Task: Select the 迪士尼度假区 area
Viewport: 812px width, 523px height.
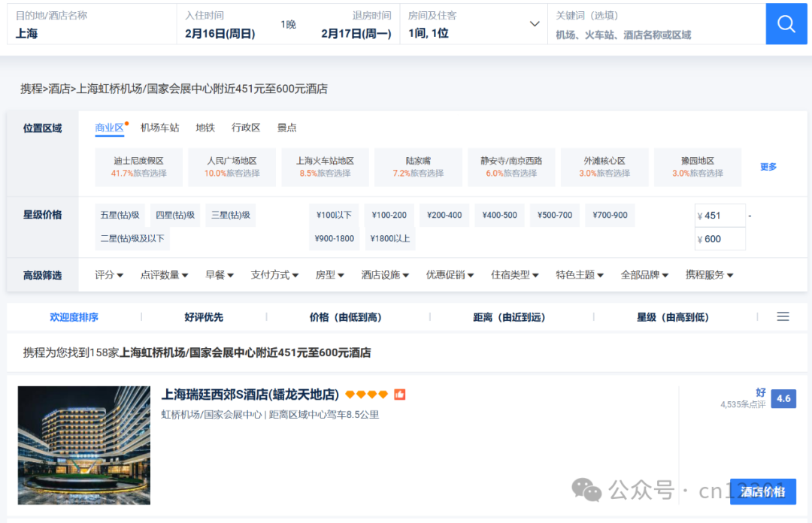Action: pyautogui.click(x=139, y=167)
